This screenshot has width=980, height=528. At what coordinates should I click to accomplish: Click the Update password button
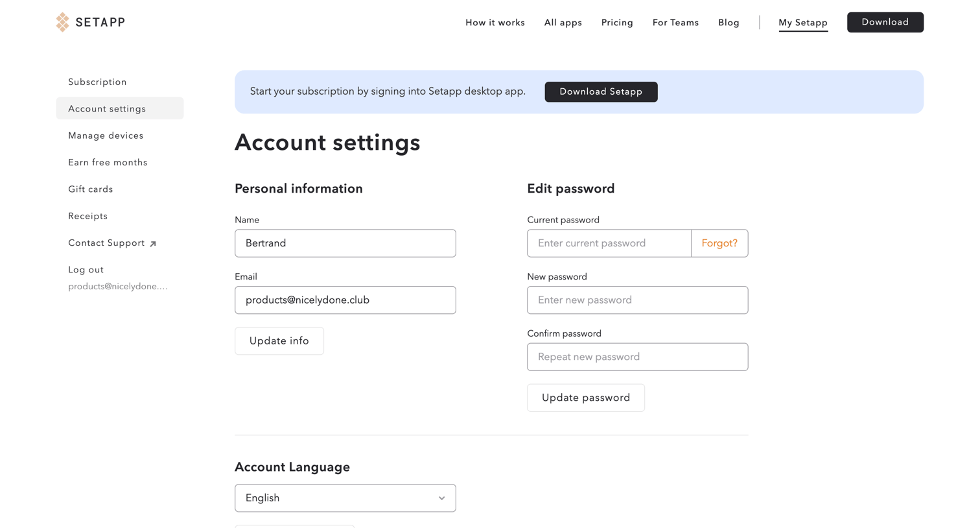pyautogui.click(x=586, y=398)
